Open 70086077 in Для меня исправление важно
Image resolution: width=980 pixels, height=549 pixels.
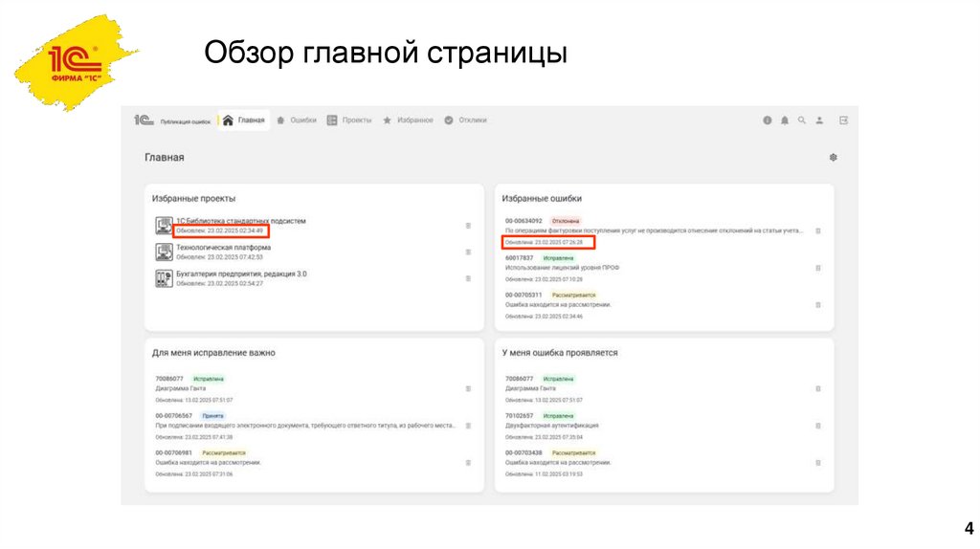pyautogui.click(x=169, y=379)
